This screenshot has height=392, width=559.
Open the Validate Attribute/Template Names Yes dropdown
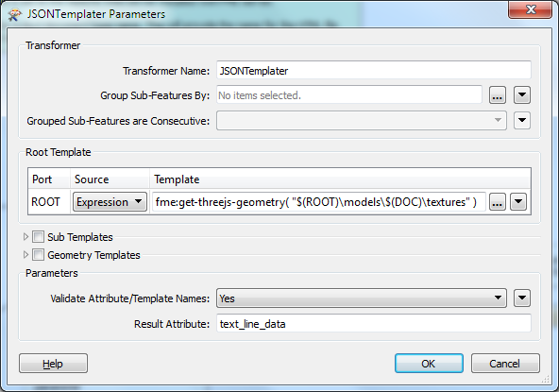pyautogui.click(x=361, y=298)
